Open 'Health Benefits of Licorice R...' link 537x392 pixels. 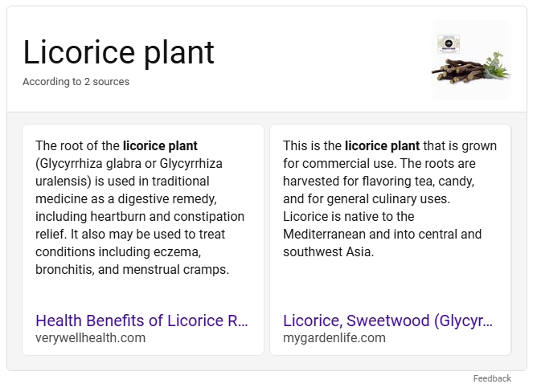click(141, 321)
